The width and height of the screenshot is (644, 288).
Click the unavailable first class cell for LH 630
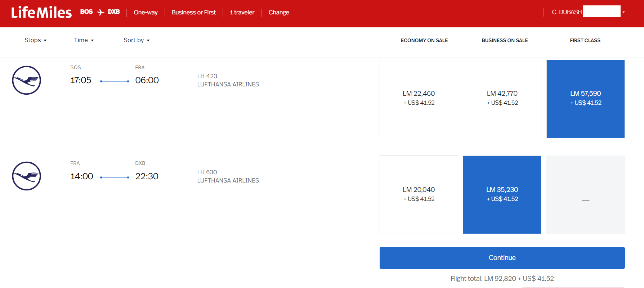point(586,195)
